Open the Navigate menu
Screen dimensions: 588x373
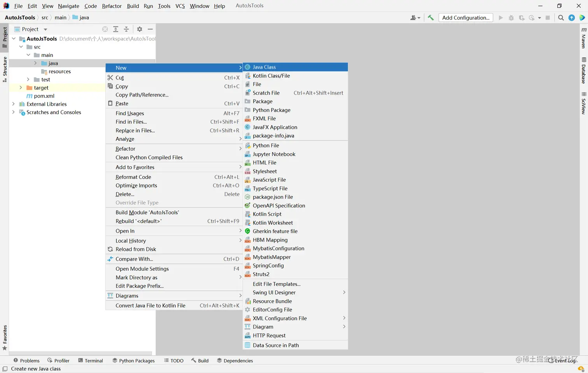[68, 6]
